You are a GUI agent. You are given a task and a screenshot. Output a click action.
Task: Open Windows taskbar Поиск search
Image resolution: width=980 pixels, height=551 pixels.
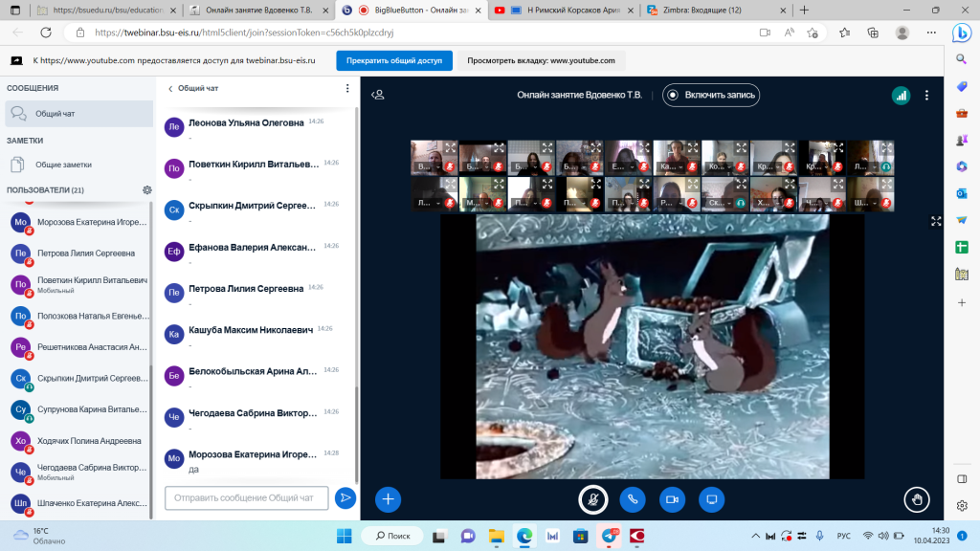click(393, 536)
